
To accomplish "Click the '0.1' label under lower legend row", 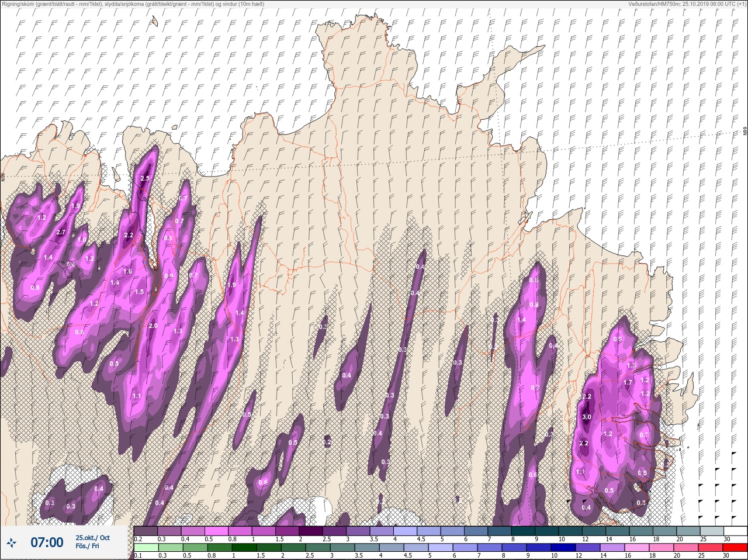I will click(x=138, y=555).
